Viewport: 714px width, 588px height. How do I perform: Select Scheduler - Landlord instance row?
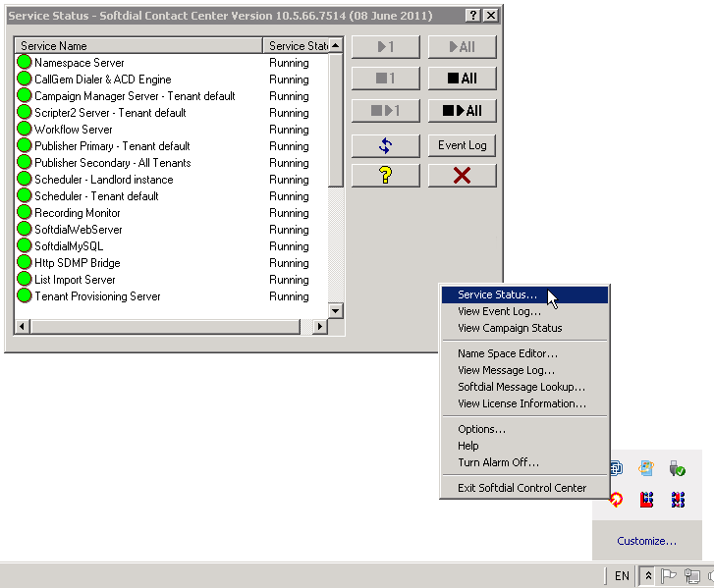172,180
